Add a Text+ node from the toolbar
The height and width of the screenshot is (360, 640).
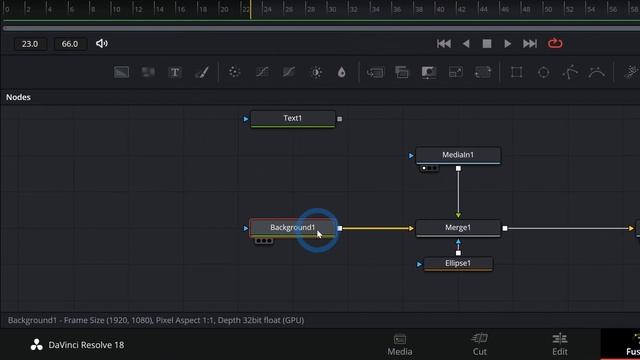(175, 72)
